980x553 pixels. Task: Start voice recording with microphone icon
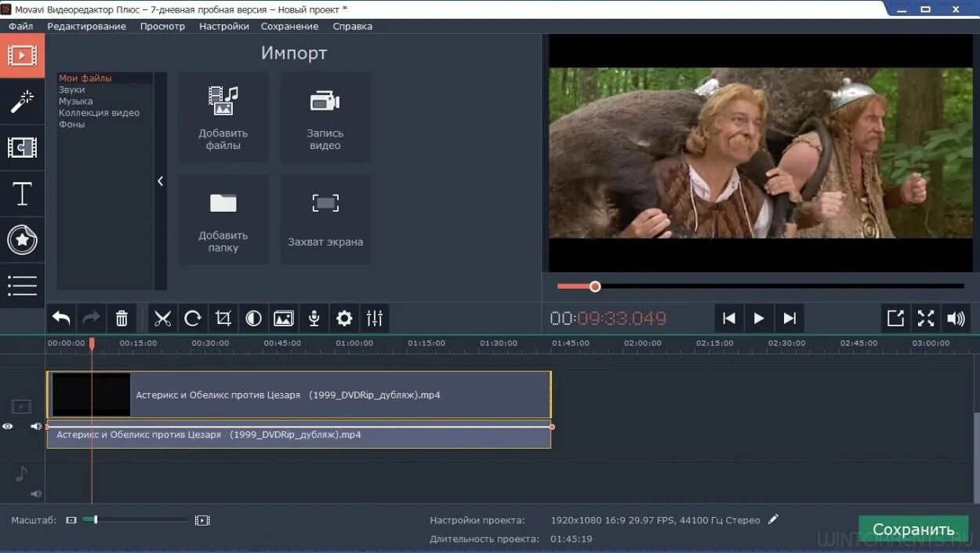(x=314, y=318)
